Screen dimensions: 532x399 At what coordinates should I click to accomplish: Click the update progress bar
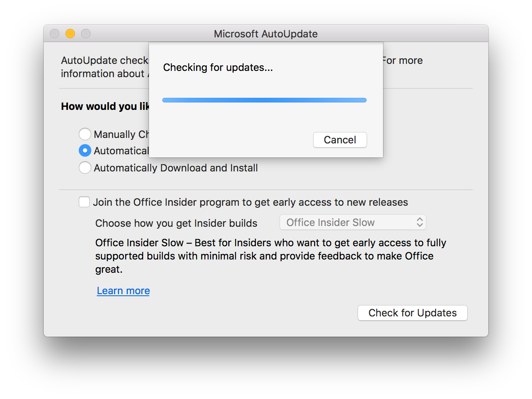[264, 100]
